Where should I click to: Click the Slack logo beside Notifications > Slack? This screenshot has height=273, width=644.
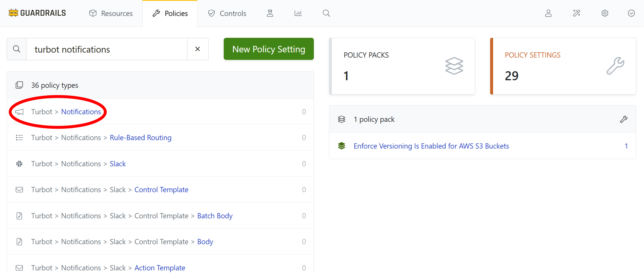[x=19, y=164]
